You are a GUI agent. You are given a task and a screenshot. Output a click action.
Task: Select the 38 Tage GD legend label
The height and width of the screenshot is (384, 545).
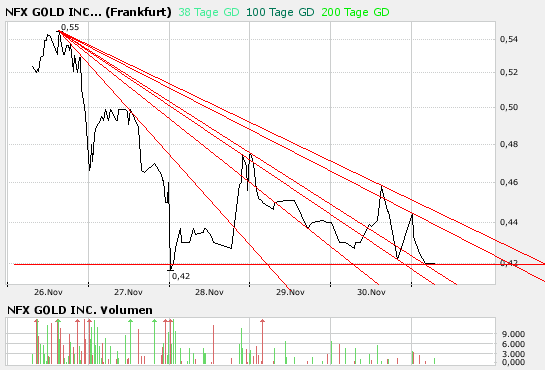coord(209,12)
